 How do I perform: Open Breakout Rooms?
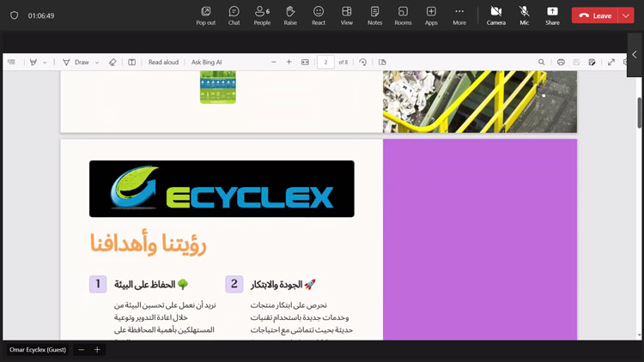403,15
